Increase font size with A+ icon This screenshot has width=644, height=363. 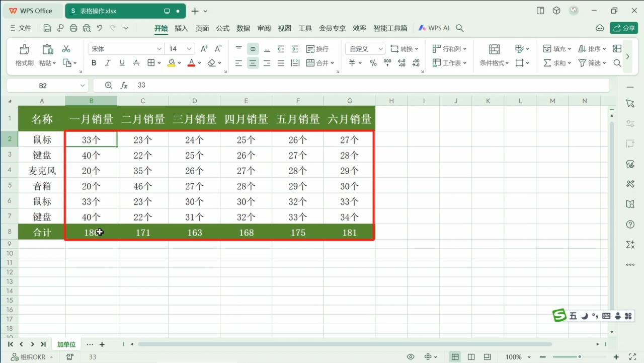204,49
